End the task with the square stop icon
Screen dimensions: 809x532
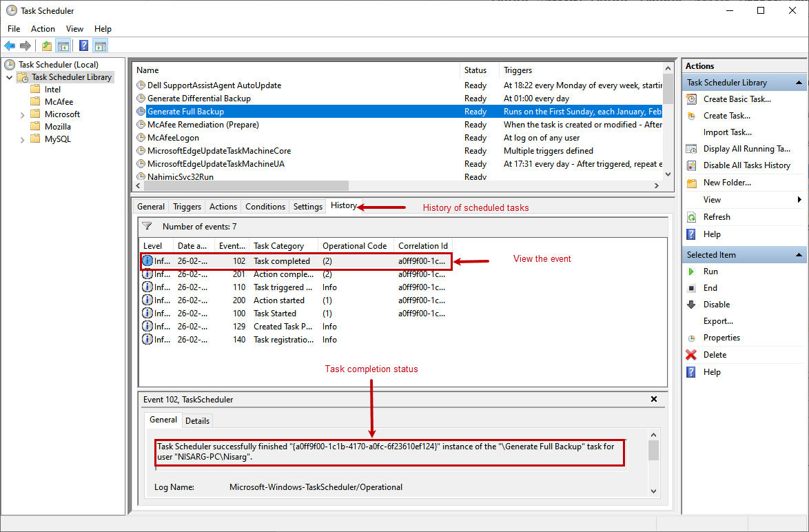pos(690,287)
